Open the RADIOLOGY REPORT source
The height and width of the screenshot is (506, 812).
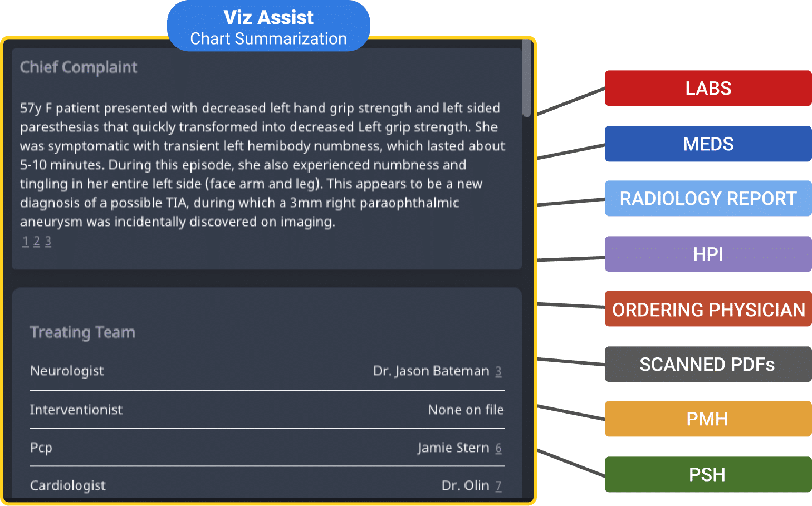[x=708, y=198]
